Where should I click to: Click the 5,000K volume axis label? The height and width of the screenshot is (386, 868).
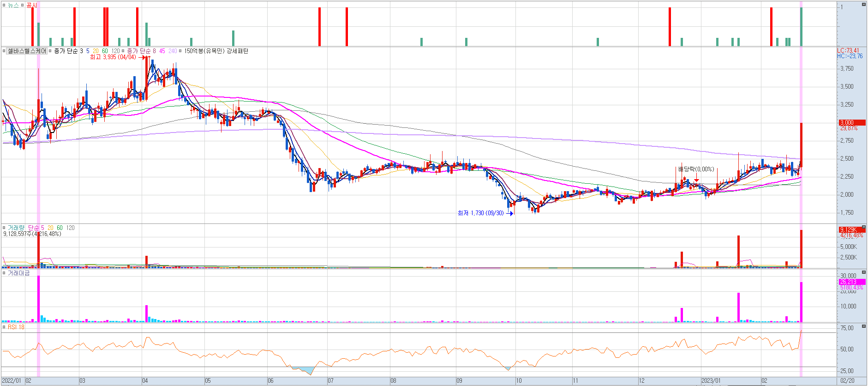pyautogui.click(x=848, y=247)
